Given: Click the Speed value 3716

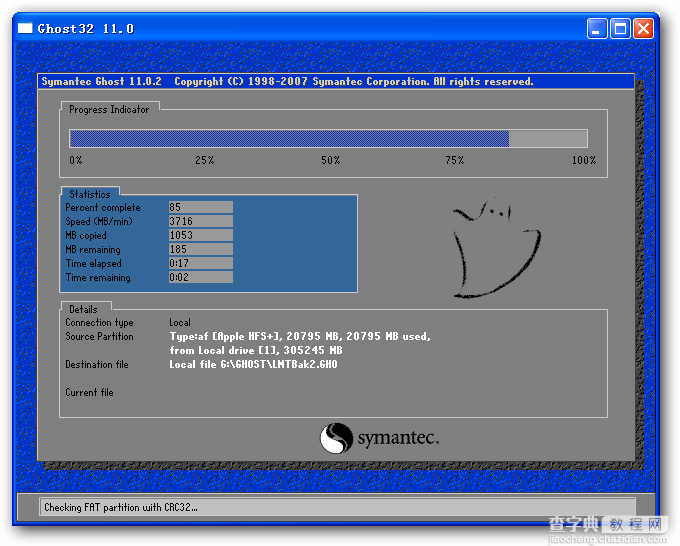Looking at the screenshot, I should click(x=201, y=221).
